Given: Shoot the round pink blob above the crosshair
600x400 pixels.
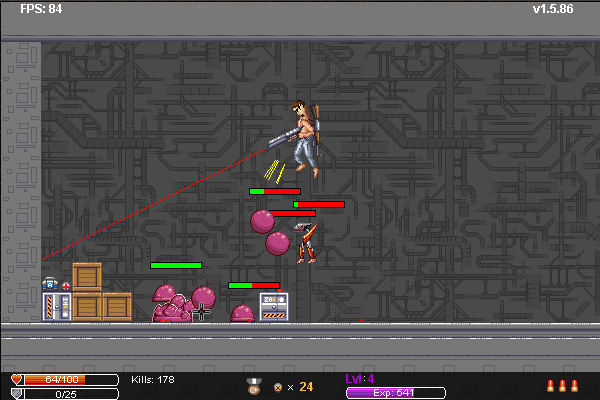Looking at the screenshot, I should point(204,298).
